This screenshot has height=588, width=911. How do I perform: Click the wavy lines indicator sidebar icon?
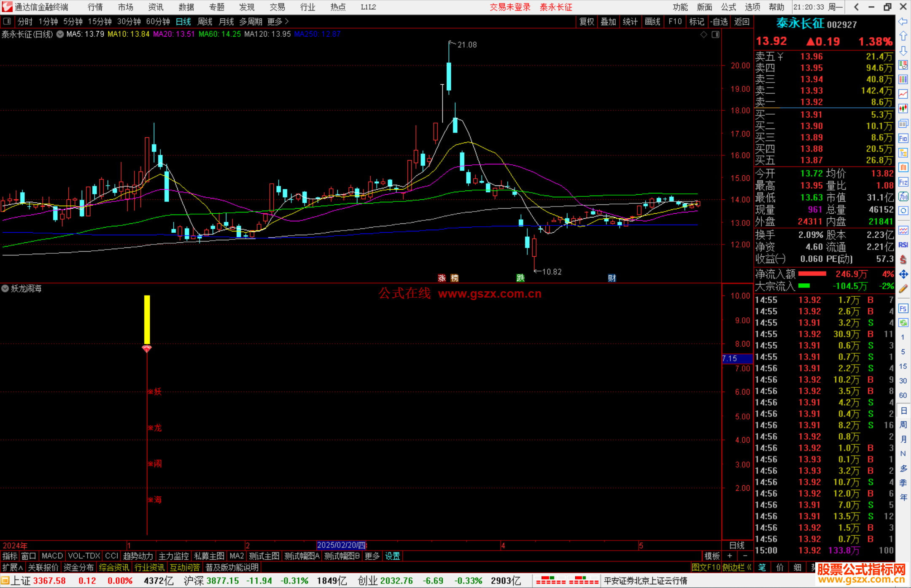coord(903,230)
